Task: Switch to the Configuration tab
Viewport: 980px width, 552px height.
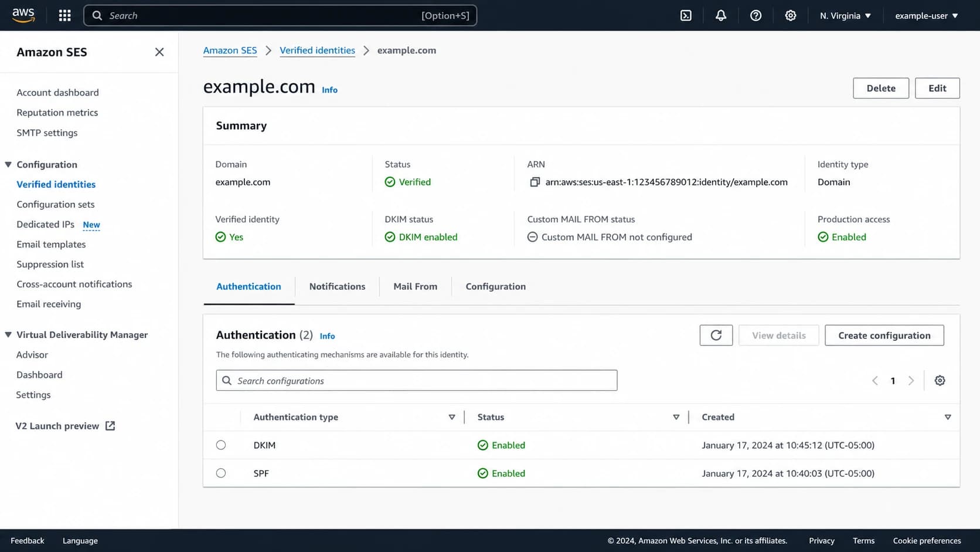Action: pos(496,287)
